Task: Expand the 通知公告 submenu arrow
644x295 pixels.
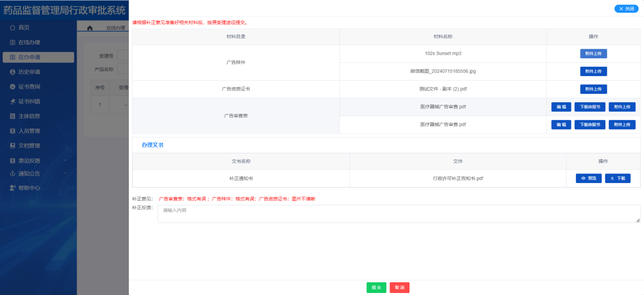Action: (x=65, y=173)
